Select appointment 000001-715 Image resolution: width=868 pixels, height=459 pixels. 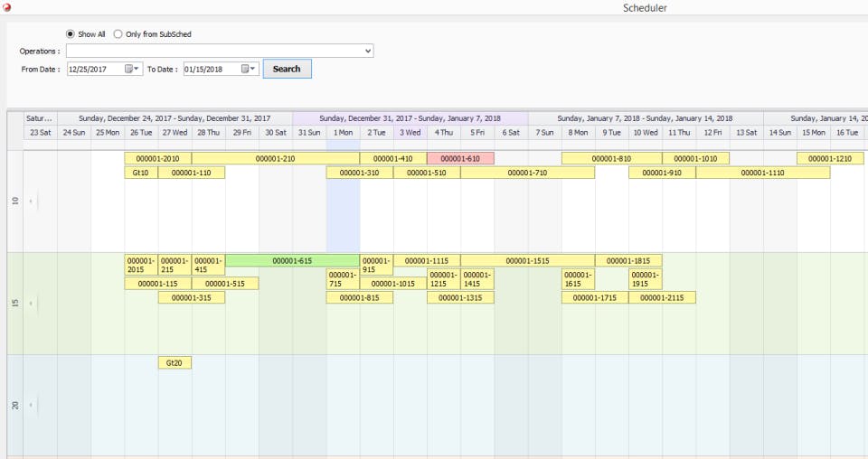(343, 279)
